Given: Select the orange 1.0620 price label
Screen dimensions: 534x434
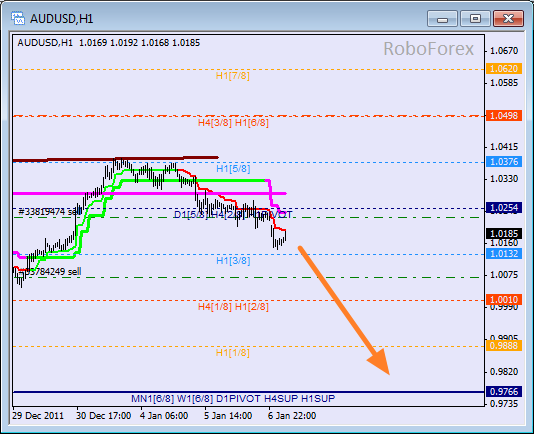Looking at the screenshot, I should 504,68.
